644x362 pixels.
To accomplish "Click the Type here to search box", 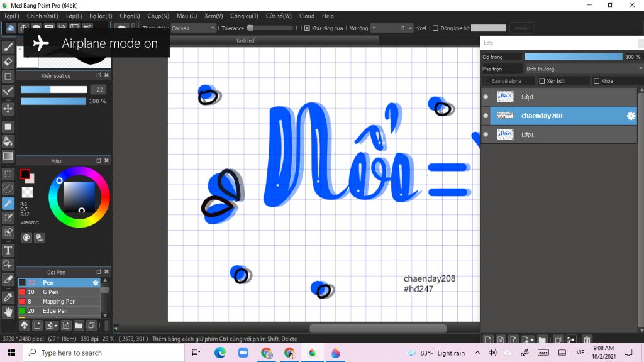I will pyautogui.click(x=104, y=353).
